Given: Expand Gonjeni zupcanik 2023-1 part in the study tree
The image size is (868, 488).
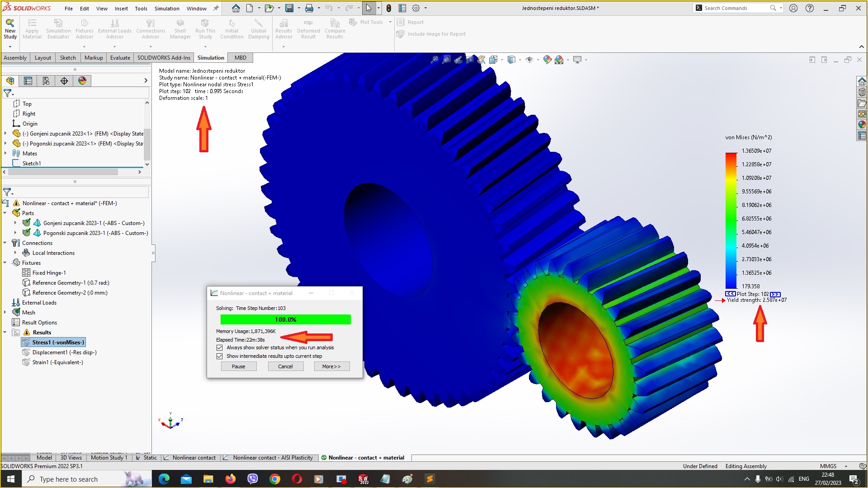Looking at the screenshot, I should [15, 223].
